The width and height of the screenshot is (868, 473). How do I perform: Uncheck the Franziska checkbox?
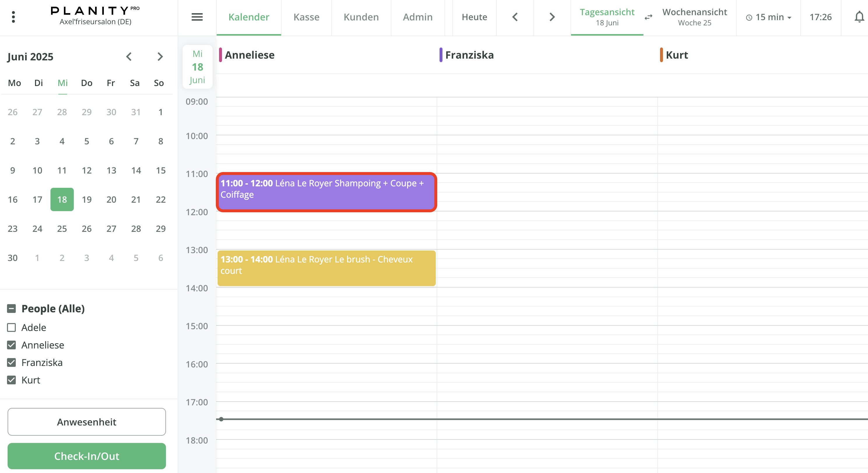[11, 362]
